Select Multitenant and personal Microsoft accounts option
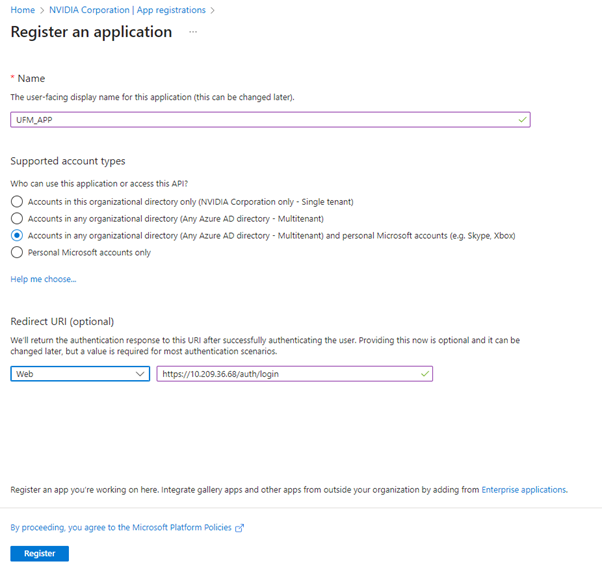 16,235
